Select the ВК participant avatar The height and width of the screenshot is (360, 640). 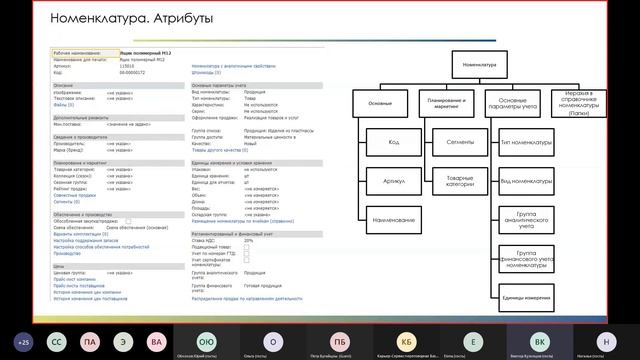[540, 342]
